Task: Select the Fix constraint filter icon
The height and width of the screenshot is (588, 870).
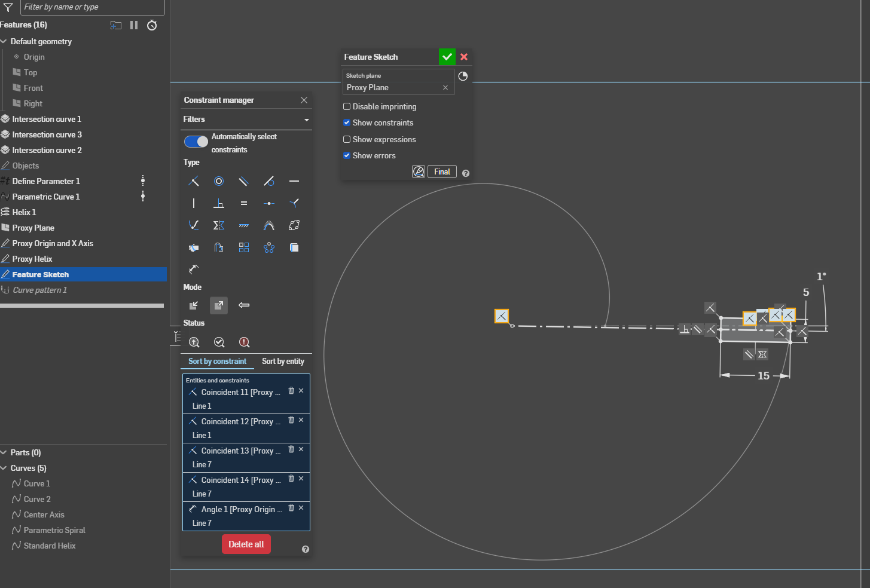Action: pos(243,225)
